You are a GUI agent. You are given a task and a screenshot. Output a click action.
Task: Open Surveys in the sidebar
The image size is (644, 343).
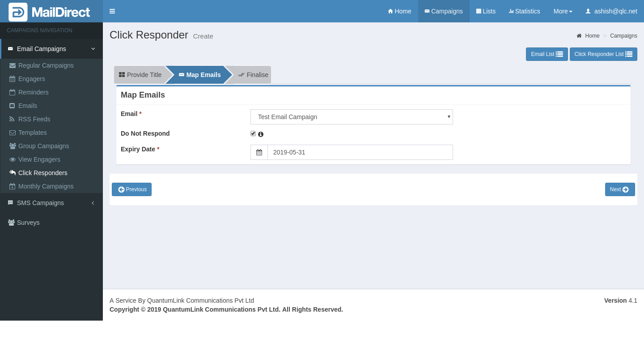(x=28, y=223)
